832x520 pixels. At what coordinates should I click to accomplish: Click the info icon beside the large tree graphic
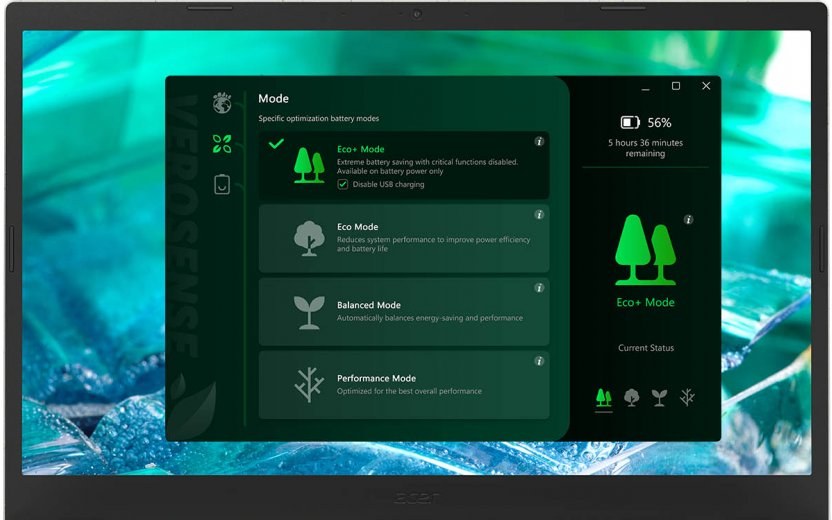pos(688,220)
